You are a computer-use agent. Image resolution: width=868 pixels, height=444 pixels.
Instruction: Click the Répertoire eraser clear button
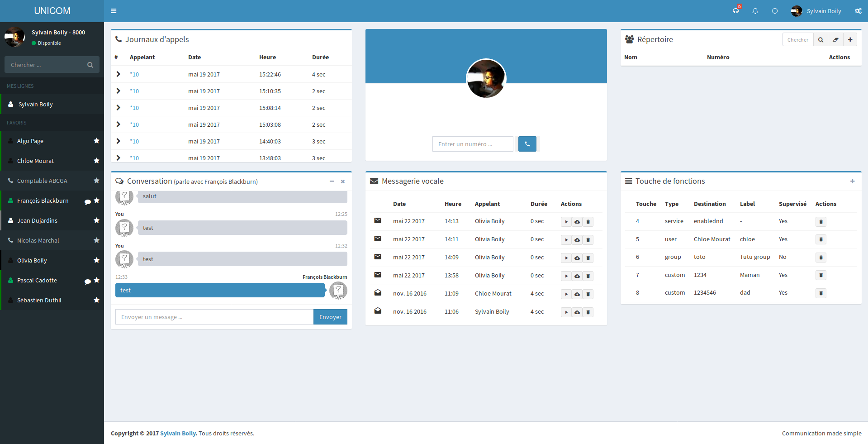click(x=836, y=40)
